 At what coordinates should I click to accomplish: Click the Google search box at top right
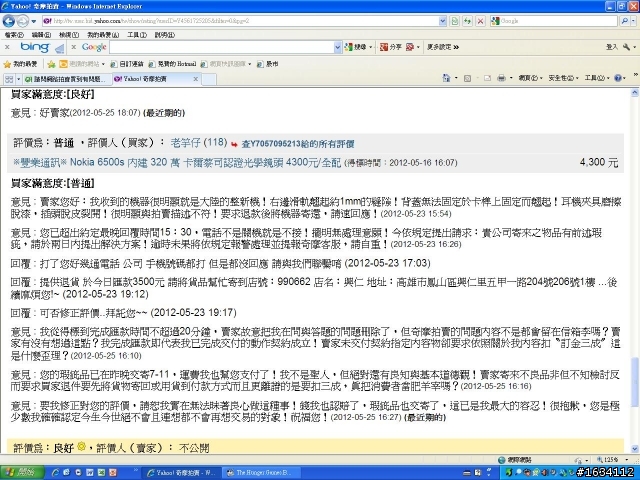(554, 21)
